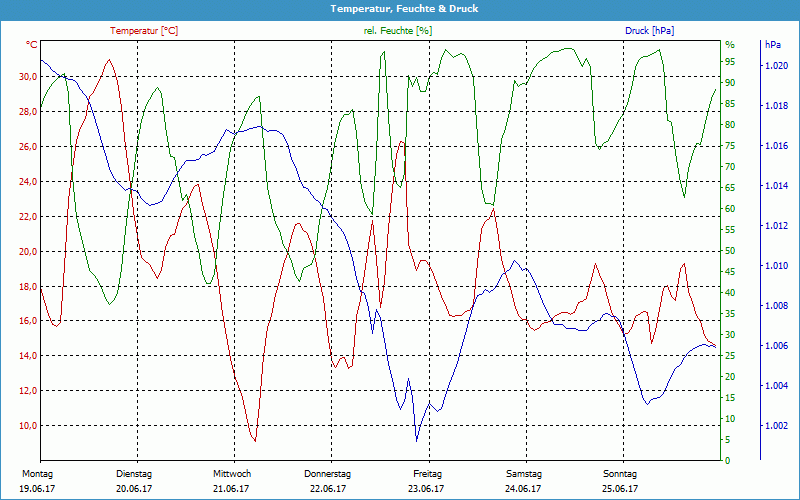The height and width of the screenshot is (500, 800).
Task: Click the '1.014' pressure axis value
Action: click(x=776, y=186)
